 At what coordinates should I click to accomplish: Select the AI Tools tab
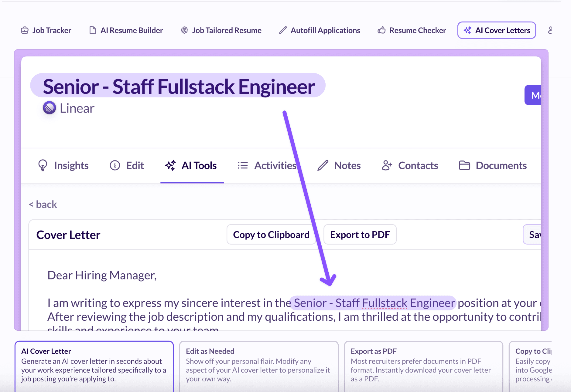click(192, 165)
